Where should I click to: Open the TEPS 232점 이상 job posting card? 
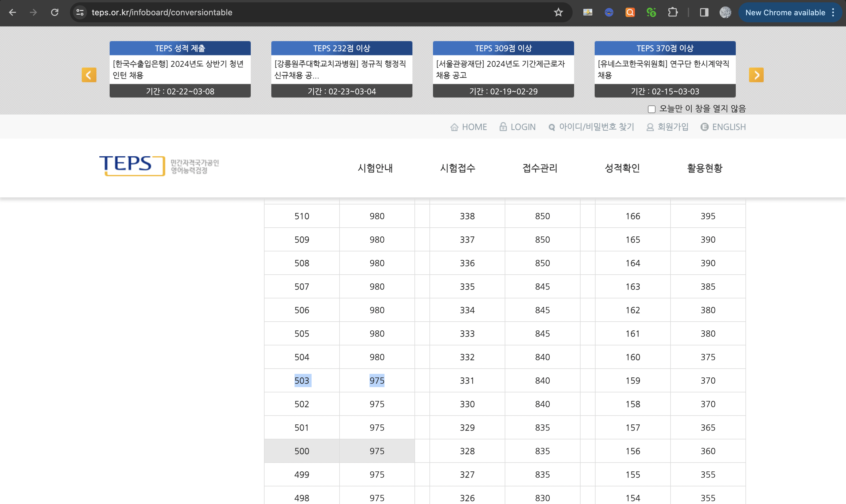[342, 69]
